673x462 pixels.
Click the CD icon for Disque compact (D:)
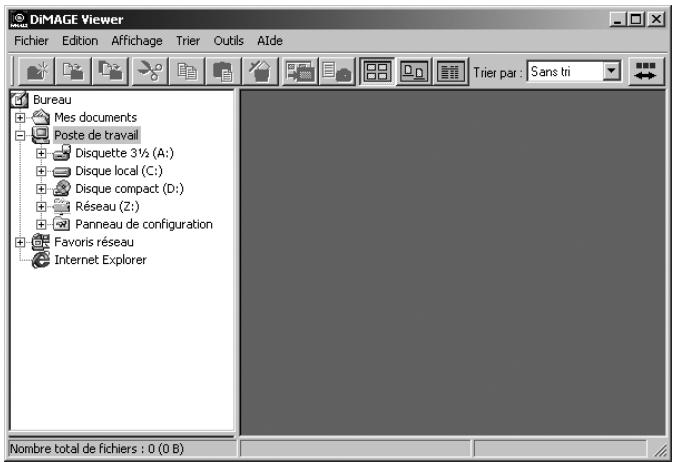click(62, 188)
